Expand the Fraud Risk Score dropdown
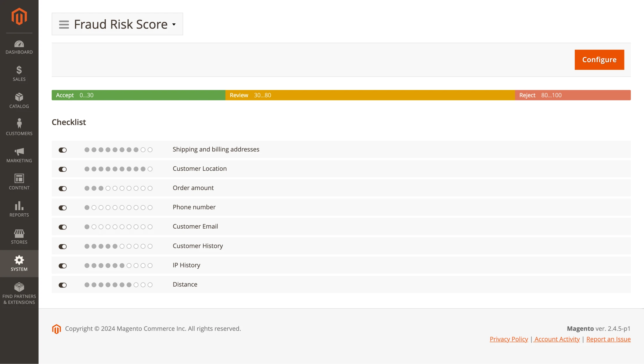The image size is (644, 364). (173, 24)
